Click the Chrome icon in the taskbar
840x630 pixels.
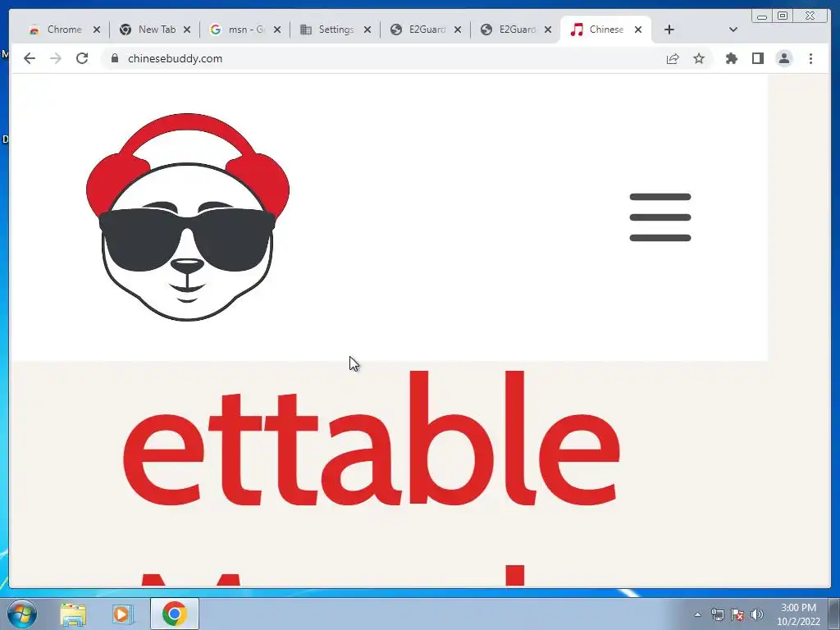pos(174,614)
